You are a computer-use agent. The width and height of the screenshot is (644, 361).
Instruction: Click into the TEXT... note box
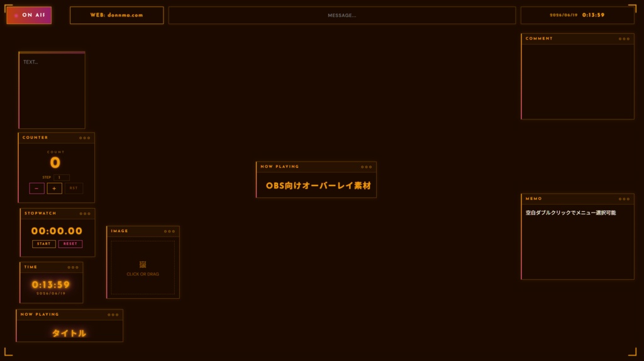point(52,90)
